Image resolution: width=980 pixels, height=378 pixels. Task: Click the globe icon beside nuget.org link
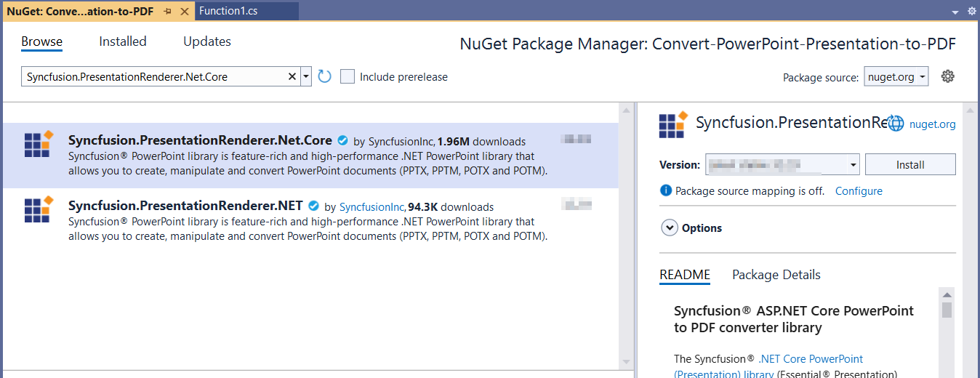tap(896, 124)
